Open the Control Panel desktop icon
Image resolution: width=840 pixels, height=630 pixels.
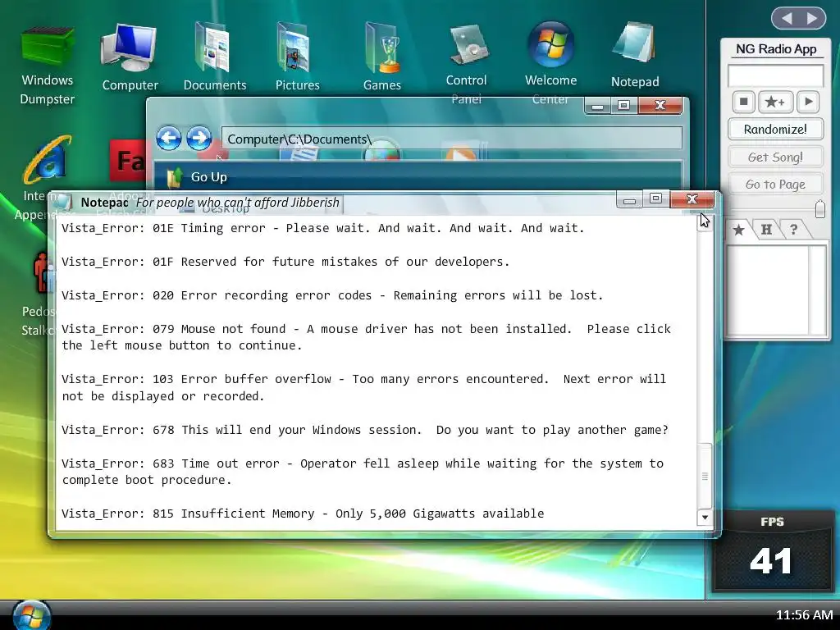pos(466,63)
